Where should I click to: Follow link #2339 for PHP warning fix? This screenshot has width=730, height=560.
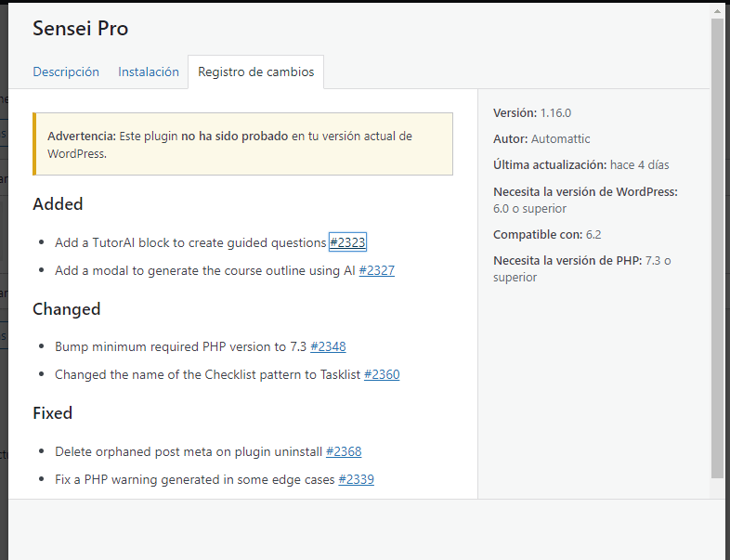(356, 479)
